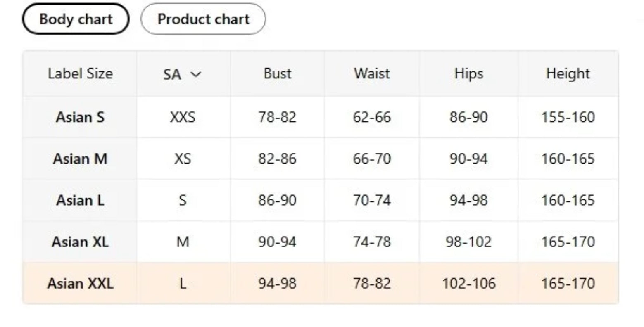Select the Asian L size row
The image size is (644, 327).
[x=80, y=200]
